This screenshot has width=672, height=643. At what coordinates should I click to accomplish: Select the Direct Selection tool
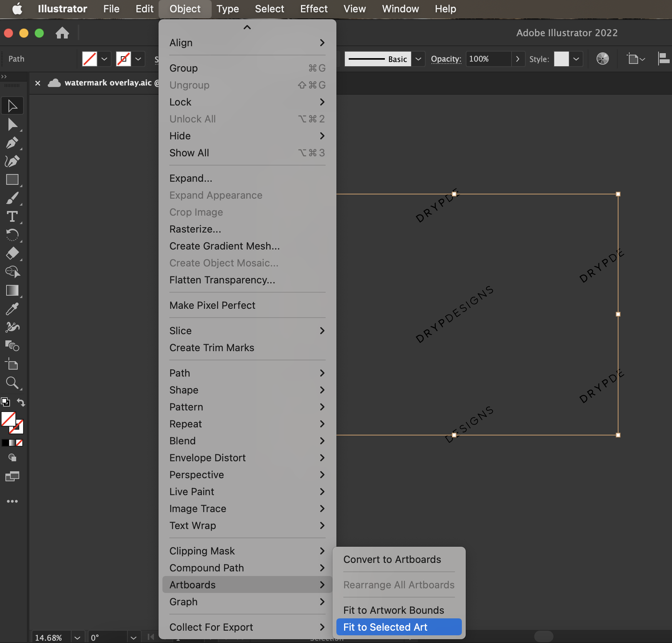pyautogui.click(x=12, y=124)
